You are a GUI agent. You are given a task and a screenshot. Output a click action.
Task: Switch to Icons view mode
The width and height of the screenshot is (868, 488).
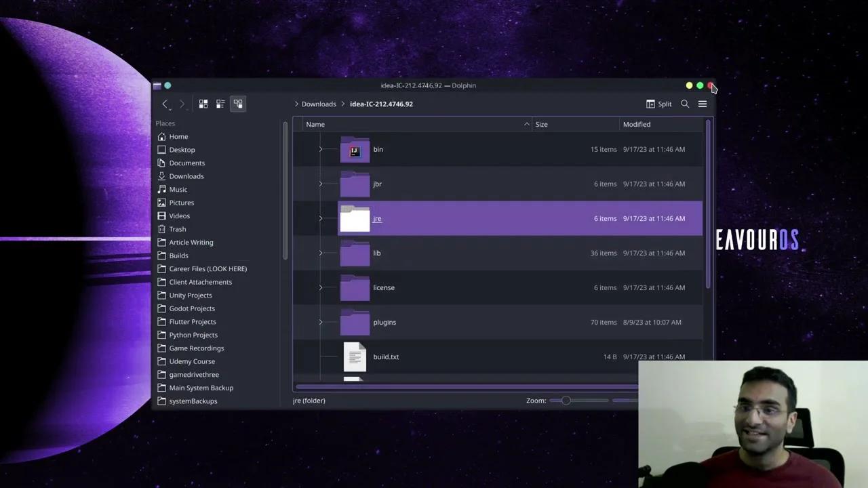click(203, 104)
